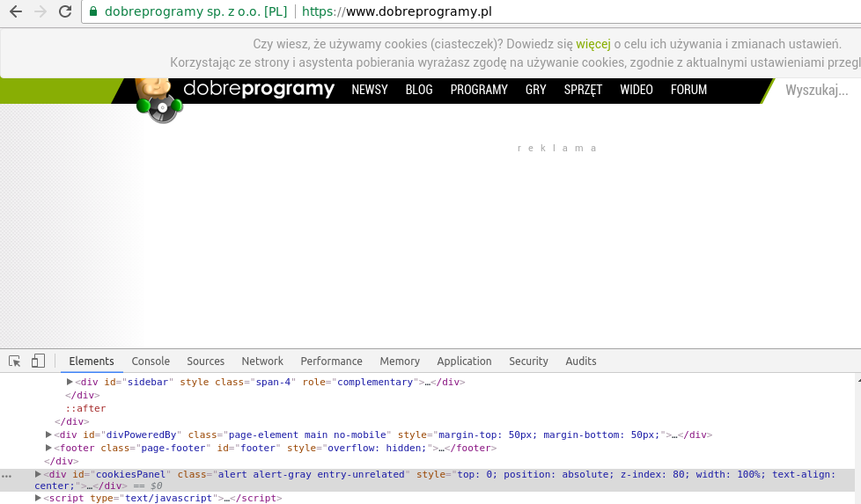Expand the sidebar div node
Viewport: 861px width, 504px height.
(x=70, y=382)
